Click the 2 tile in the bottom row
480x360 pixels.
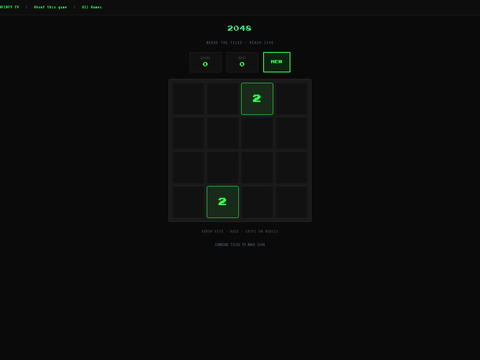[223, 202]
